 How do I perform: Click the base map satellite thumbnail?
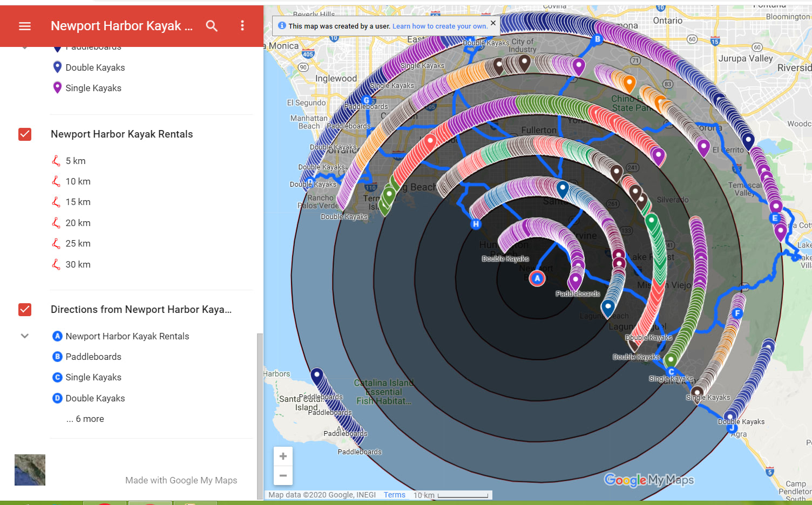coord(30,470)
